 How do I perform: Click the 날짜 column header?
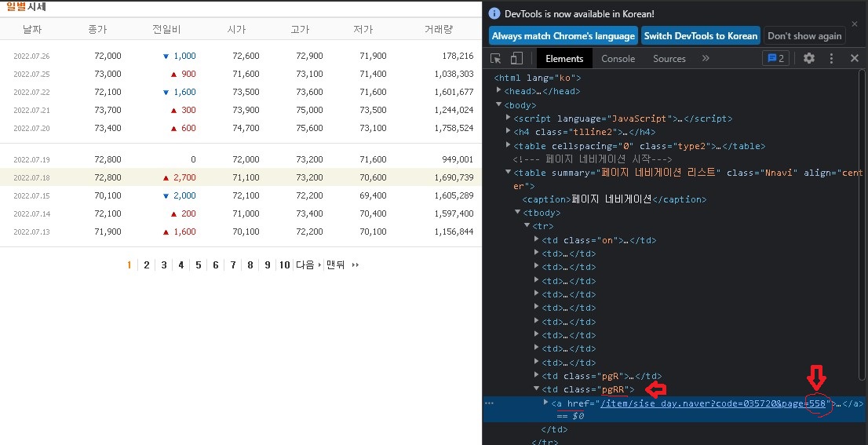pyautogui.click(x=32, y=29)
